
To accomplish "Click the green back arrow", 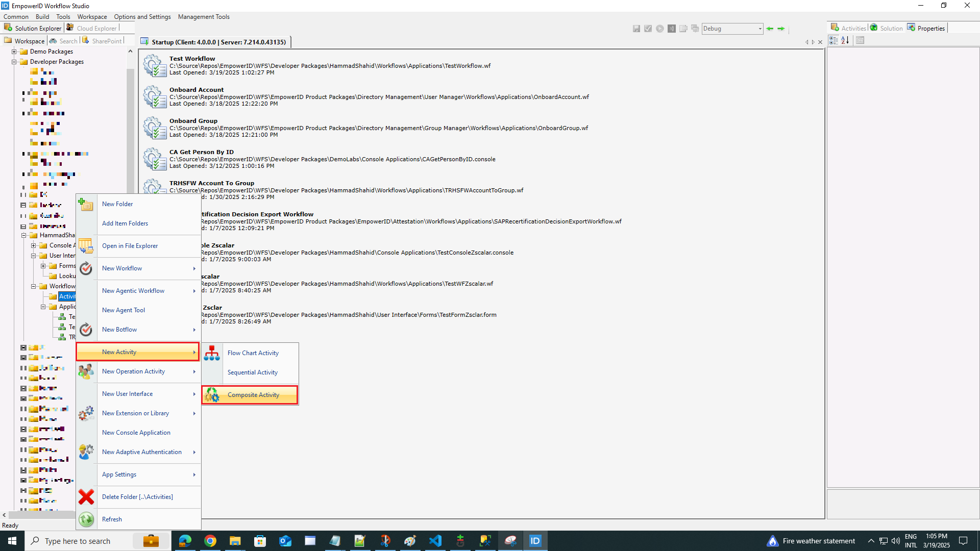I will (770, 29).
